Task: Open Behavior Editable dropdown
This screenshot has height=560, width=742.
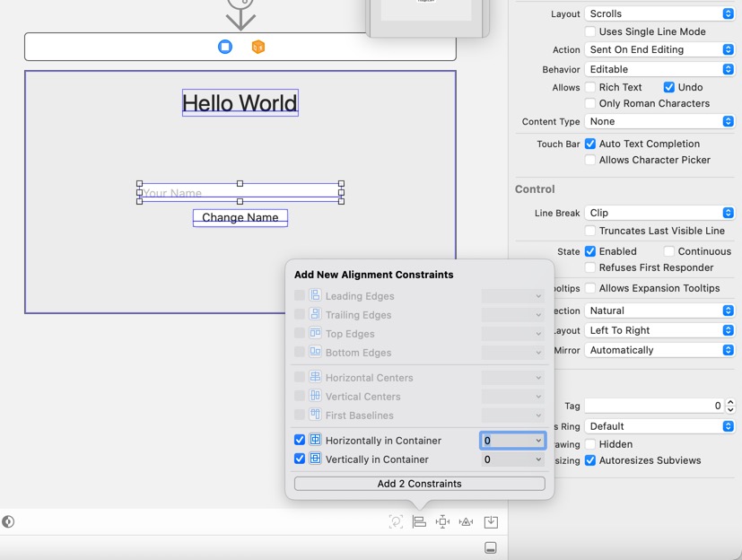Action: click(659, 69)
